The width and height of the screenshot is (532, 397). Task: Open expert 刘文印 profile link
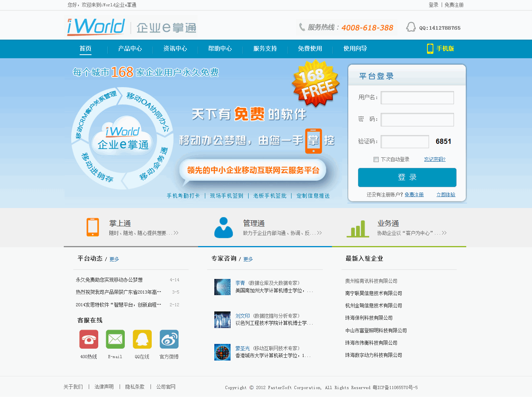coord(242,316)
